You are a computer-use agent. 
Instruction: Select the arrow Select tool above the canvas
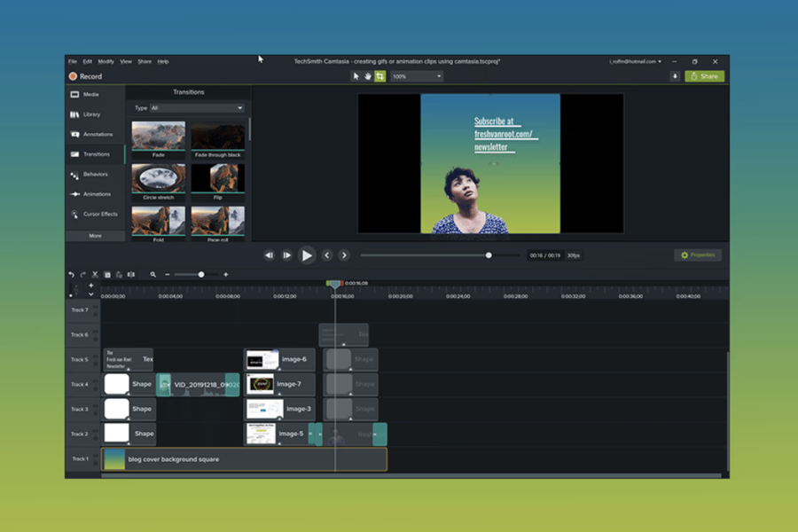[356, 76]
